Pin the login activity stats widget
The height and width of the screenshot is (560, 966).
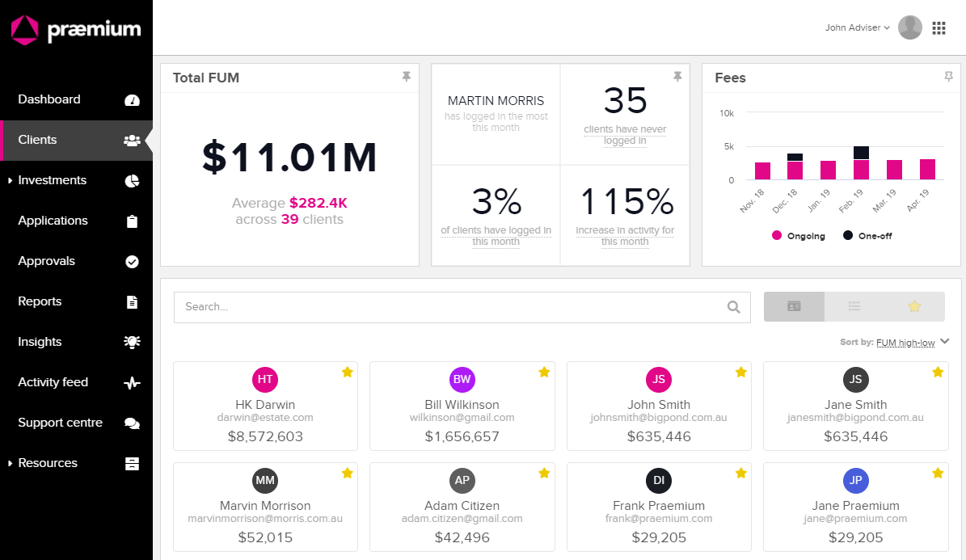tap(677, 77)
